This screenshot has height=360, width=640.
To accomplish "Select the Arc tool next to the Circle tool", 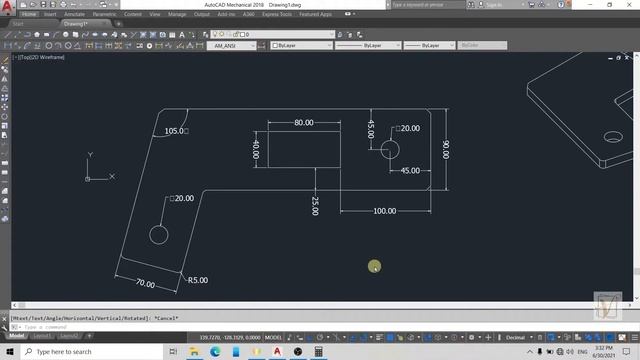I will tap(58, 46).
